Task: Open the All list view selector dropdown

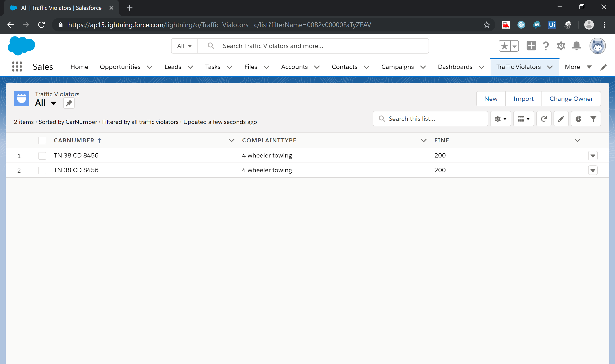Action: pos(53,103)
